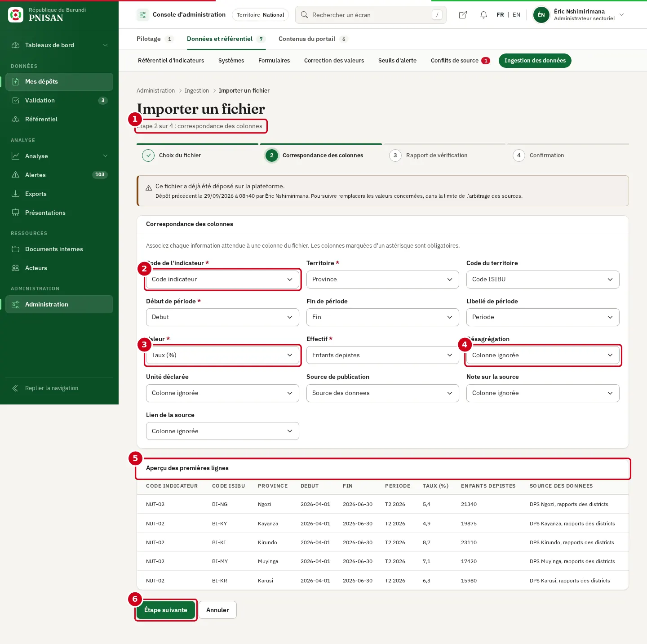
Task: Open the external link icon in header
Action: 463,15
